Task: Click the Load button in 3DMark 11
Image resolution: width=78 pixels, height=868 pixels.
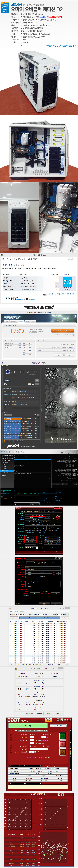Action: [59, 355]
